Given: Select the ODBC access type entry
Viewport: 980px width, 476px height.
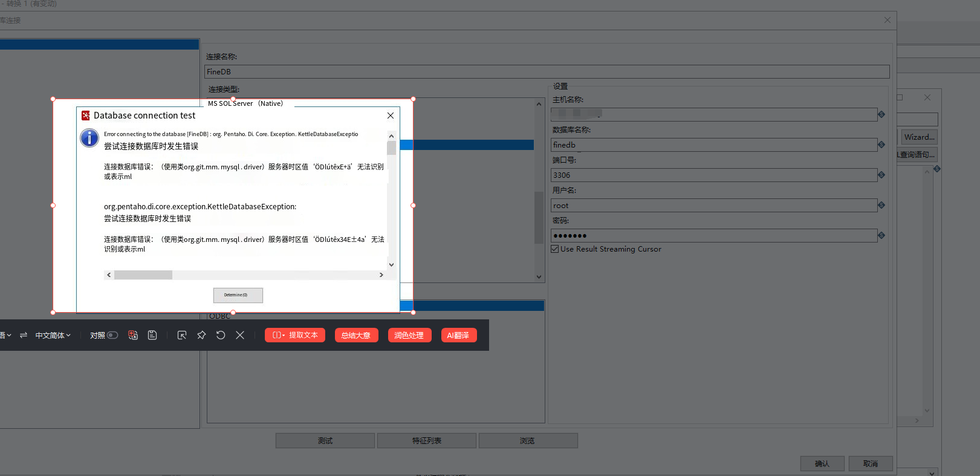Looking at the screenshot, I should 220,316.
